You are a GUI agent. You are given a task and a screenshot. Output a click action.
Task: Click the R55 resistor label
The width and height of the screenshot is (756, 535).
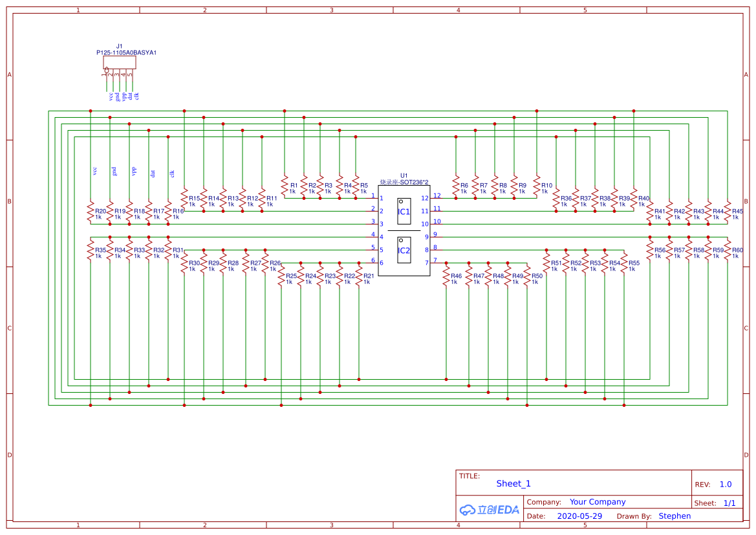coord(634,263)
